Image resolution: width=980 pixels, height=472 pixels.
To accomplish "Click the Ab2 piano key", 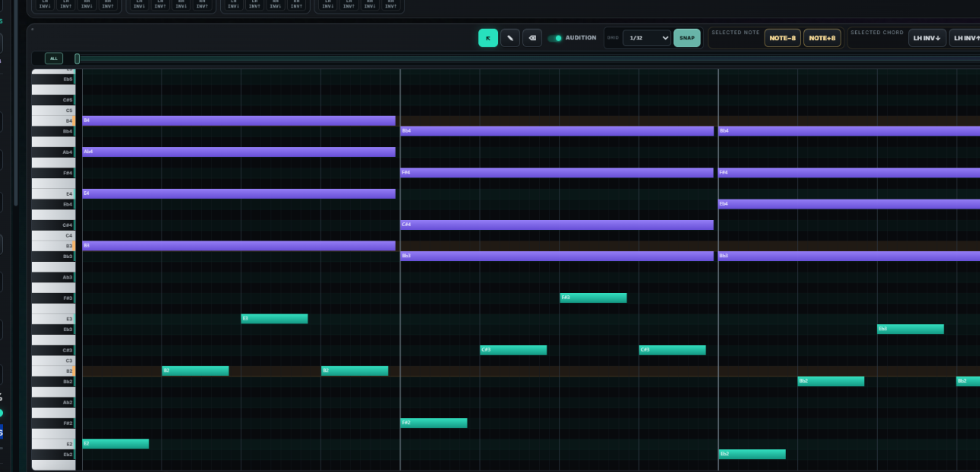I will pos(53,402).
